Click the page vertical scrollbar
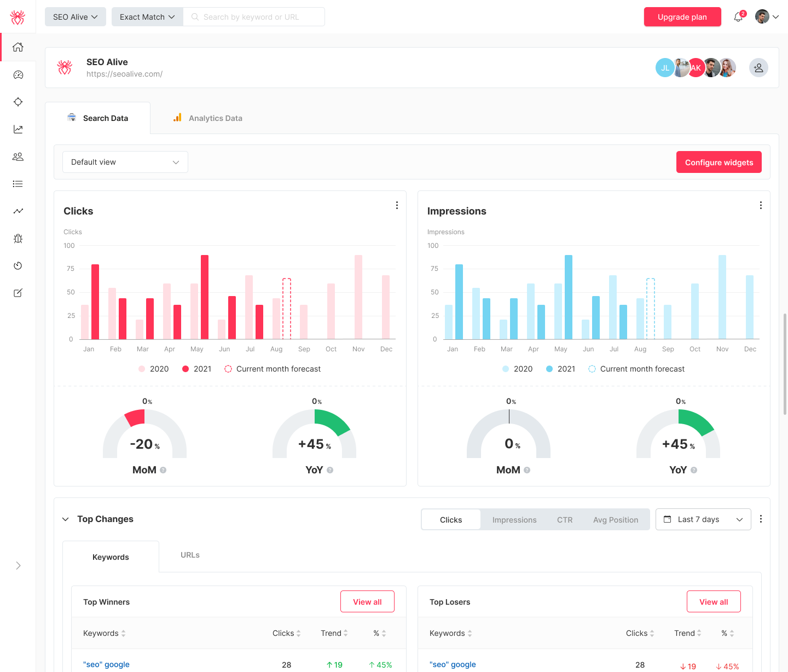This screenshot has width=788, height=672. point(785,364)
